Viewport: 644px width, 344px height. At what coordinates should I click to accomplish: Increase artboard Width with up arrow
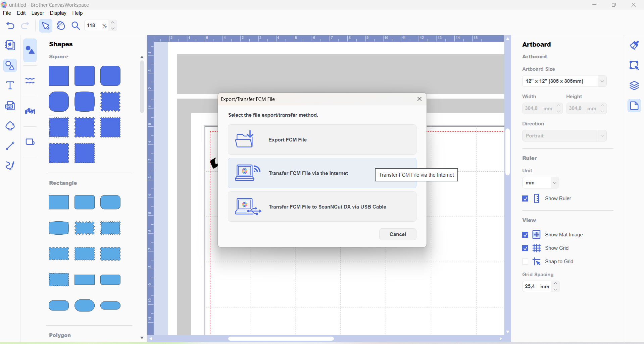coord(559,106)
